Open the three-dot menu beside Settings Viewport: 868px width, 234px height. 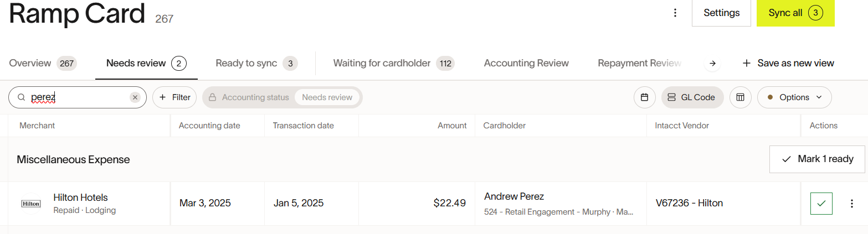click(675, 13)
